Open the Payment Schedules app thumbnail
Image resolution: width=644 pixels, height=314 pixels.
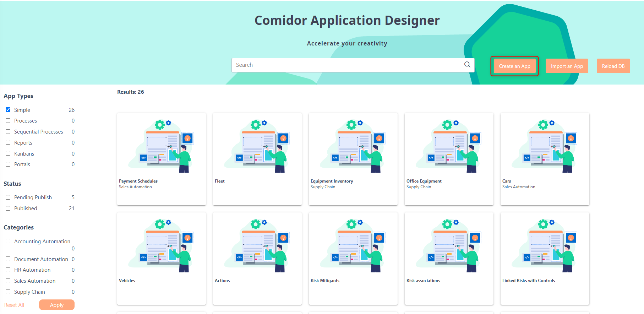pos(162,147)
